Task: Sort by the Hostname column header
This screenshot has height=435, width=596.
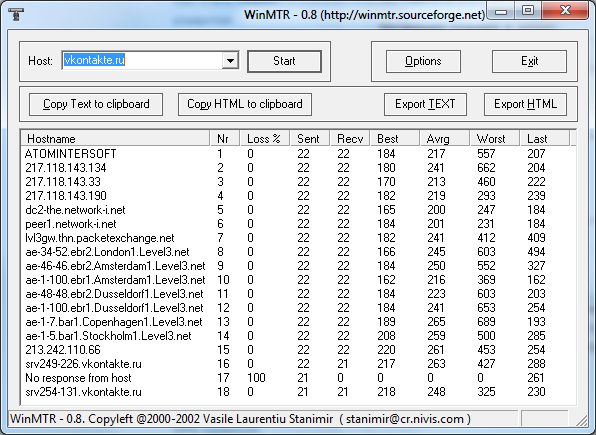Action: [x=116, y=139]
